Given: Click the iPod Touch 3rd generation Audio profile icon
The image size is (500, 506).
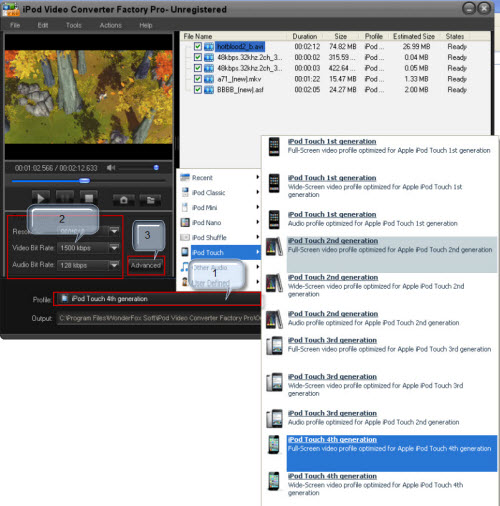Looking at the screenshot, I should (274, 419).
